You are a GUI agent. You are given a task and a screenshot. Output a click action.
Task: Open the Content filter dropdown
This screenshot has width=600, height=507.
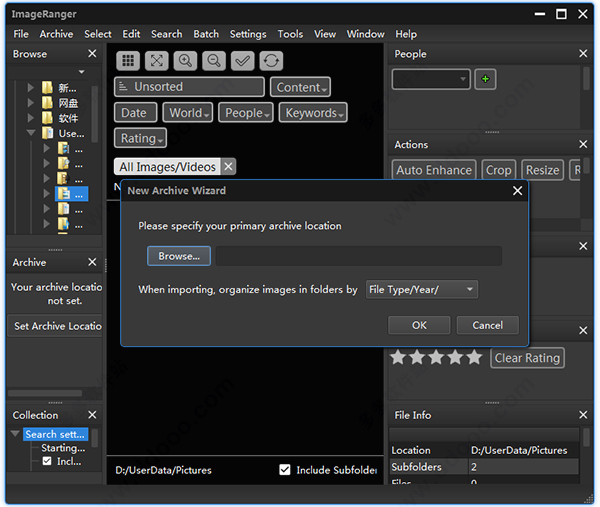(300, 87)
